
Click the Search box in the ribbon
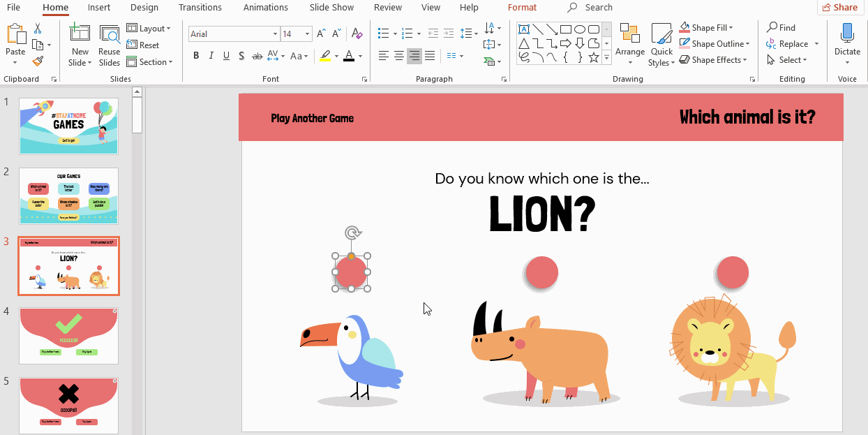[x=590, y=8]
